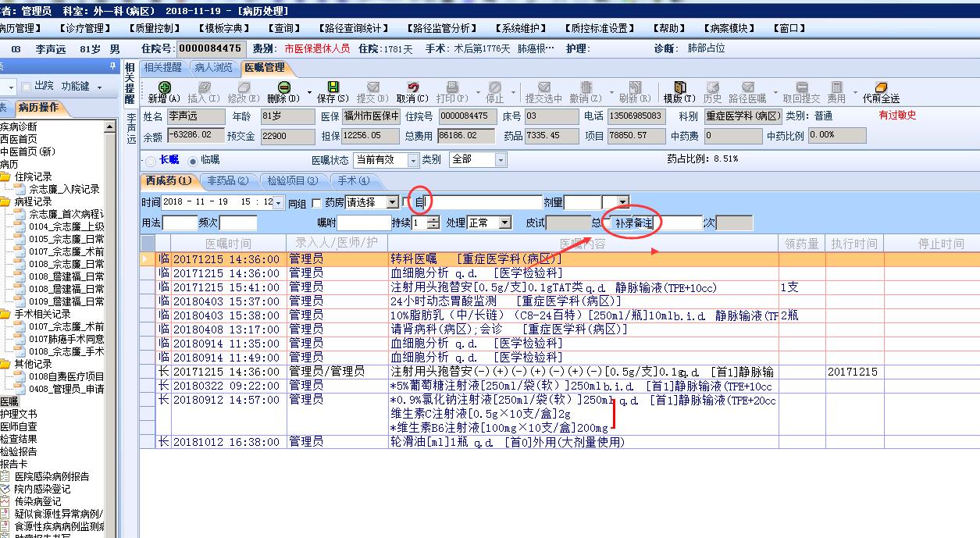The width and height of the screenshot is (980, 538).
Task: Increase the 持续 spinner value
Action: (435, 219)
